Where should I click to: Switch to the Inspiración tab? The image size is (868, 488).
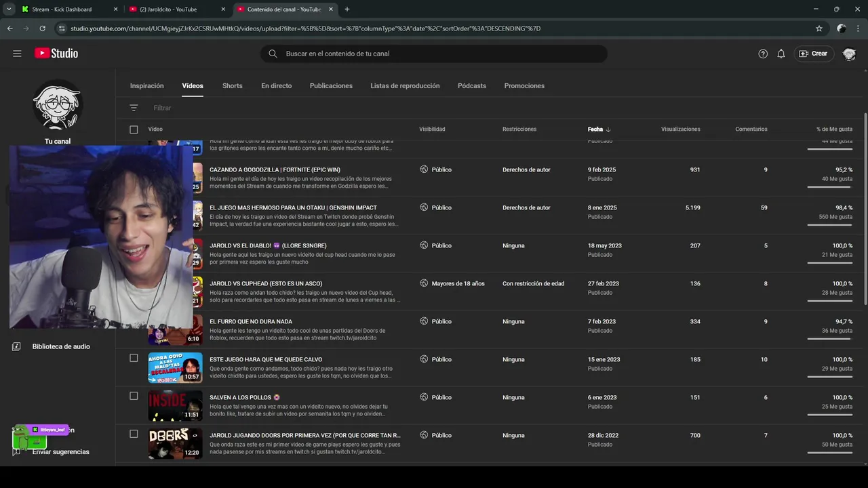click(147, 86)
